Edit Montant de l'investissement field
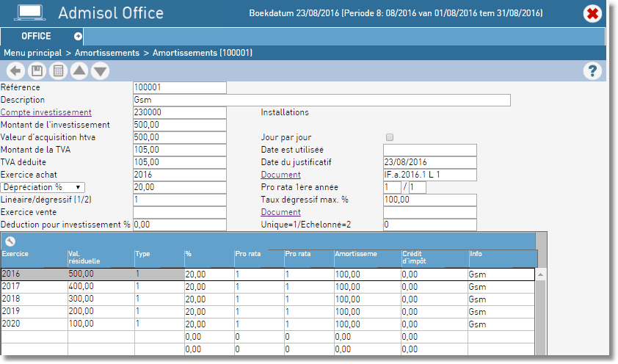618x364 pixels. (180, 125)
